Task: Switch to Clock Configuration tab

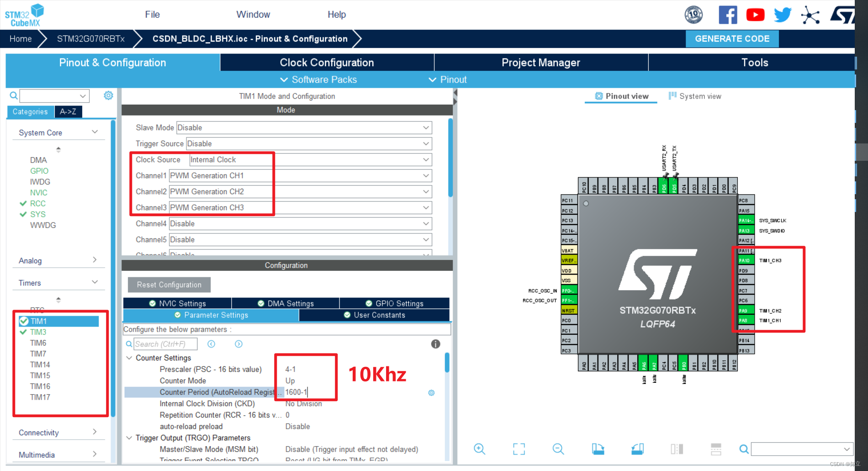Action: (x=327, y=63)
